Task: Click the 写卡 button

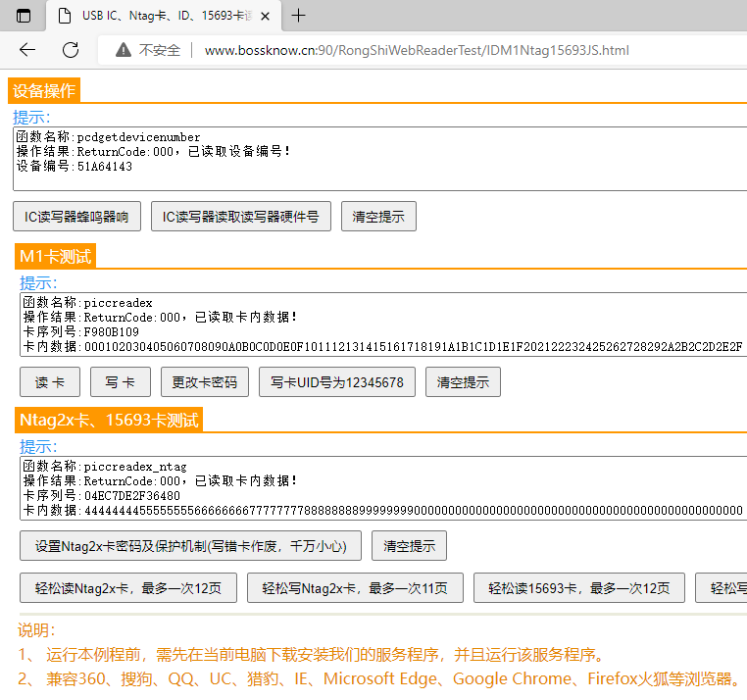Action: (x=120, y=381)
